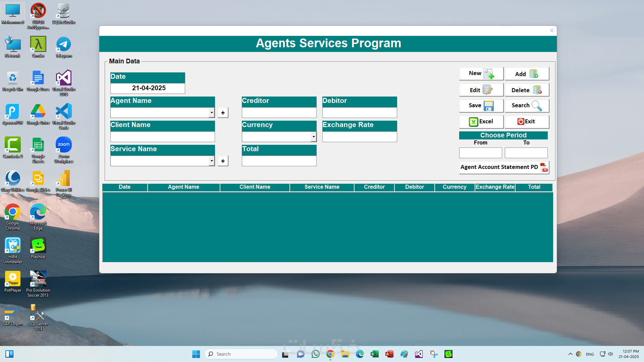Click the Delete record button

click(527, 90)
